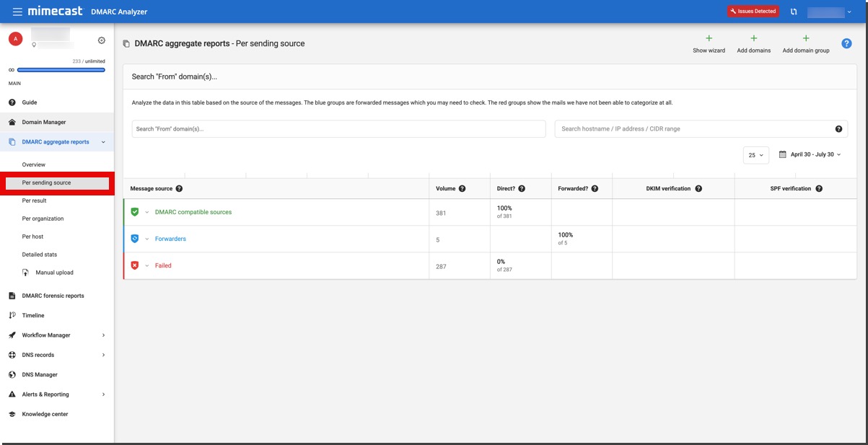Image resolution: width=868 pixels, height=445 pixels.
Task: Click help icon next to Forwarded?
Action: 595,189
